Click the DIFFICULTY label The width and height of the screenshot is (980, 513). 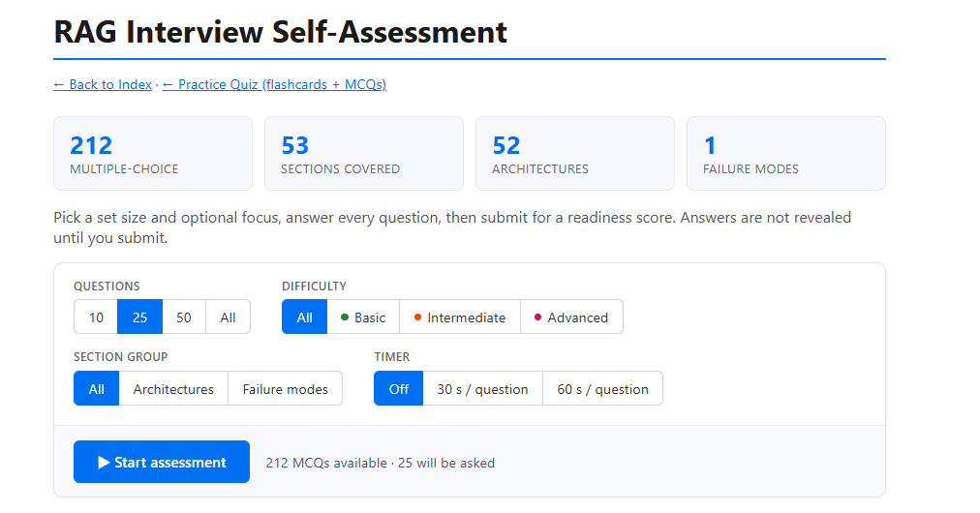click(314, 287)
